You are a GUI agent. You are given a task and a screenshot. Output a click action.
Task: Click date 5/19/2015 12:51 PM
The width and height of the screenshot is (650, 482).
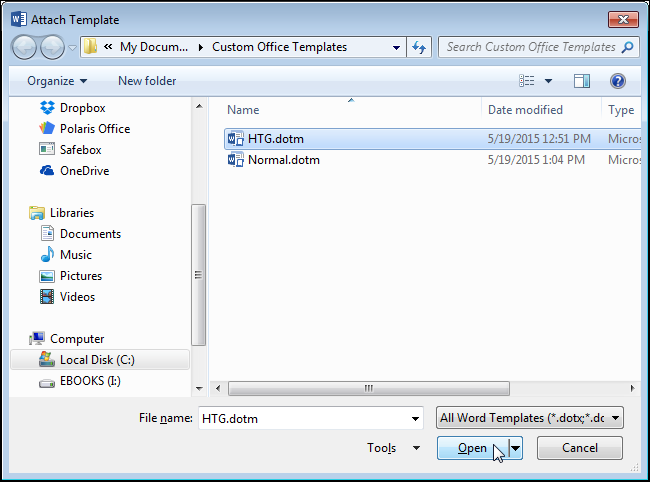tap(539, 139)
